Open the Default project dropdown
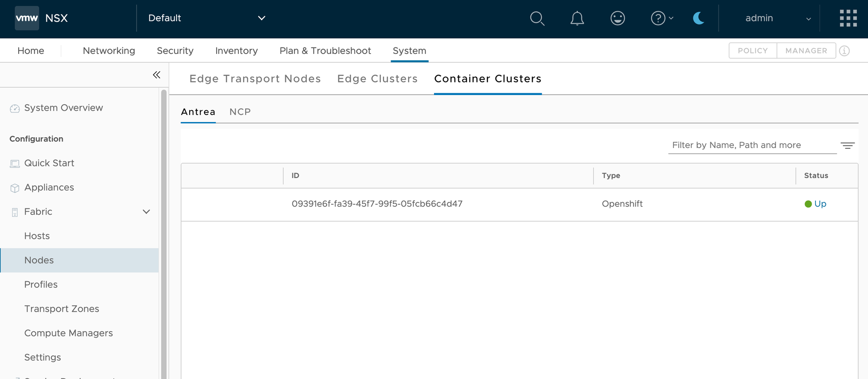The width and height of the screenshot is (868, 379). coord(207,18)
